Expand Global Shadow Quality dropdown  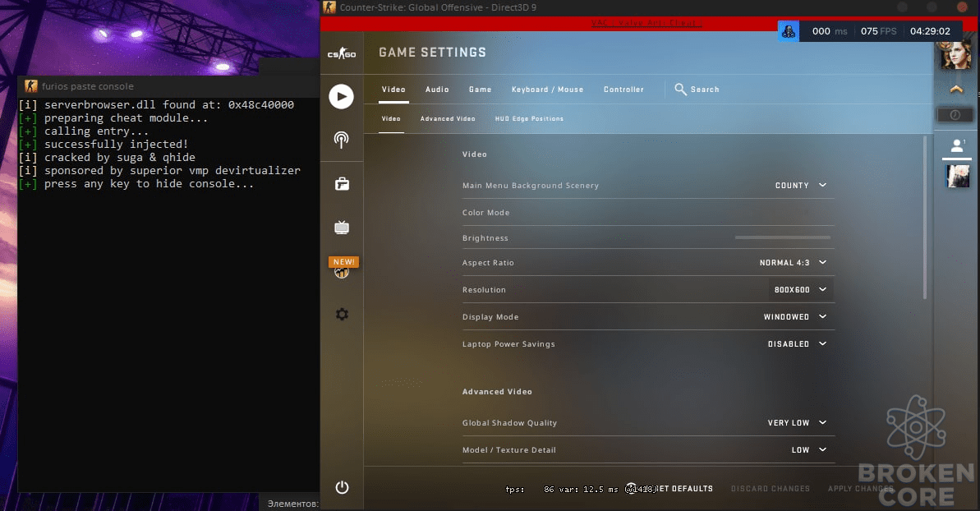click(798, 423)
